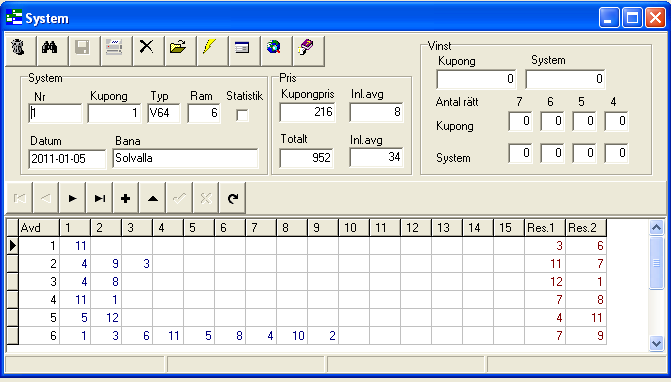This screenshot has width=671, height=382.
Task: Click cell 9 in Avd 2 row
Action: 106,264
